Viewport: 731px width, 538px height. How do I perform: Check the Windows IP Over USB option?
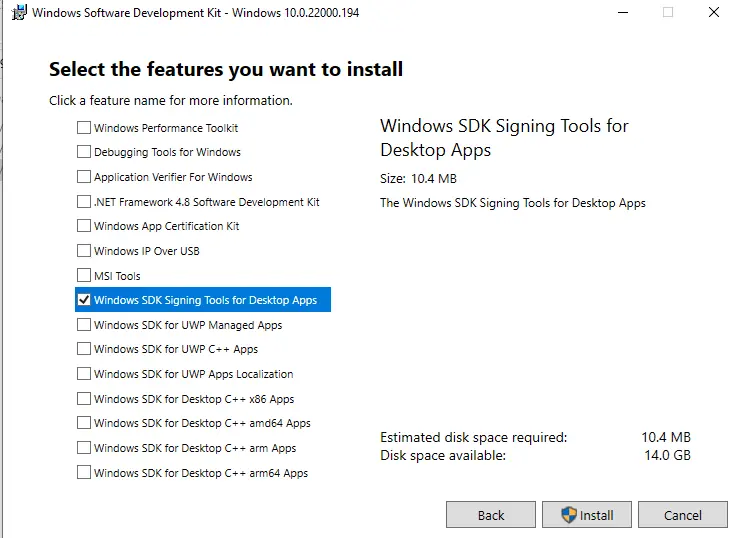(x=84, y=251)
